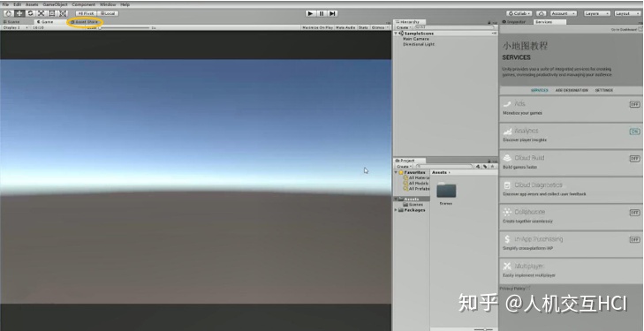Click the Cloud Diagnostics service icon
Image resolution: width=644 pixels, height=331 pixels.
(507, 185)
